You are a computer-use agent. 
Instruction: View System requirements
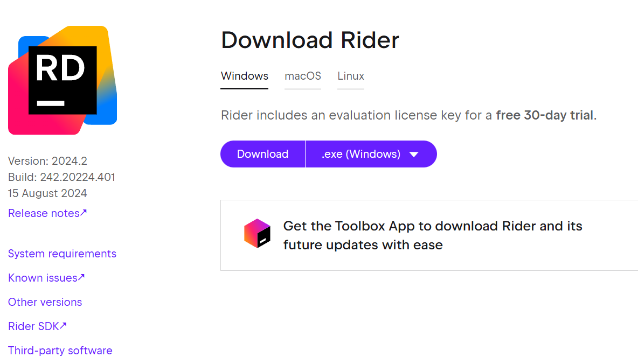(x=62, y=253)
